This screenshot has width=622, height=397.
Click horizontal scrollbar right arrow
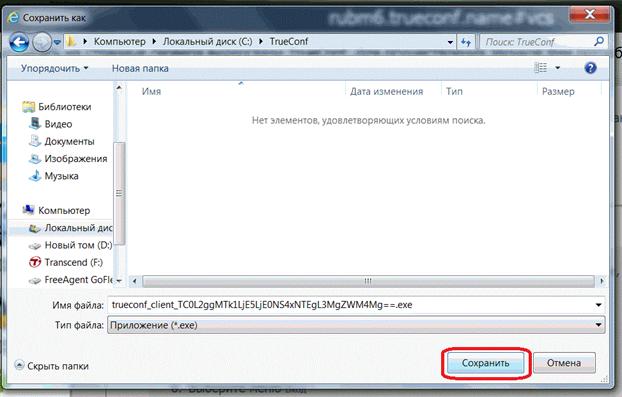[602, 281]
